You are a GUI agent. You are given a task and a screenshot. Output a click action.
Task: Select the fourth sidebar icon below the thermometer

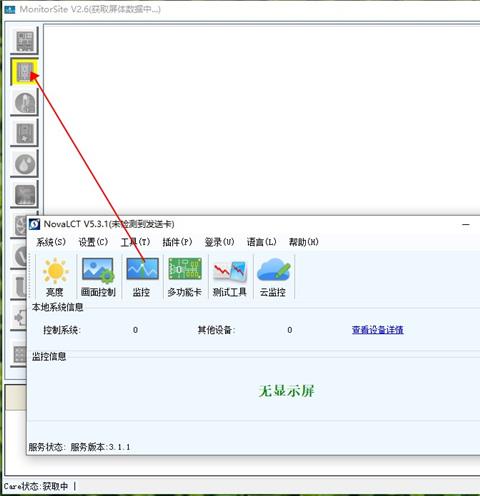(24, 133)
